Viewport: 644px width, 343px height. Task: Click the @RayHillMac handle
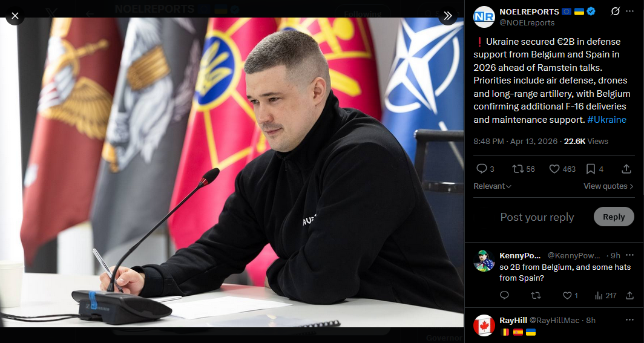(x=554, y=320)
